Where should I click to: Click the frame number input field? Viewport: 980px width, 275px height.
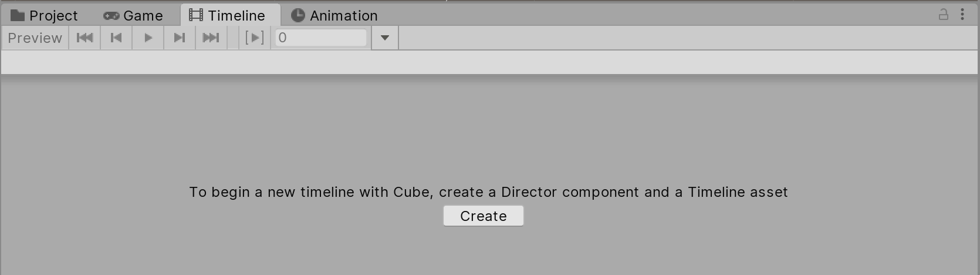(x=321, y=38)
